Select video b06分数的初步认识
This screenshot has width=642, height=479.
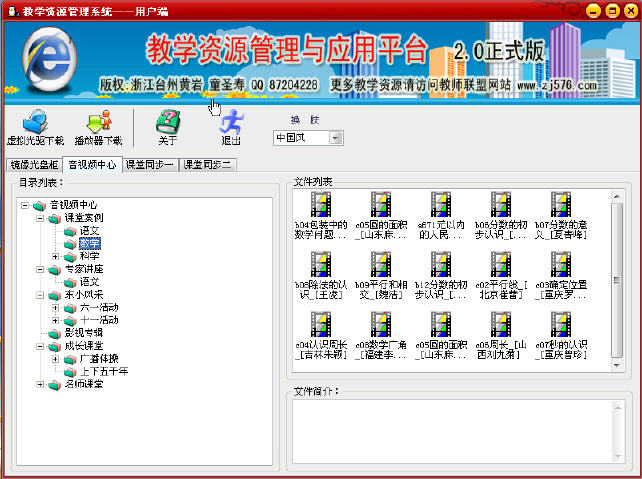(x=501, y=216)
